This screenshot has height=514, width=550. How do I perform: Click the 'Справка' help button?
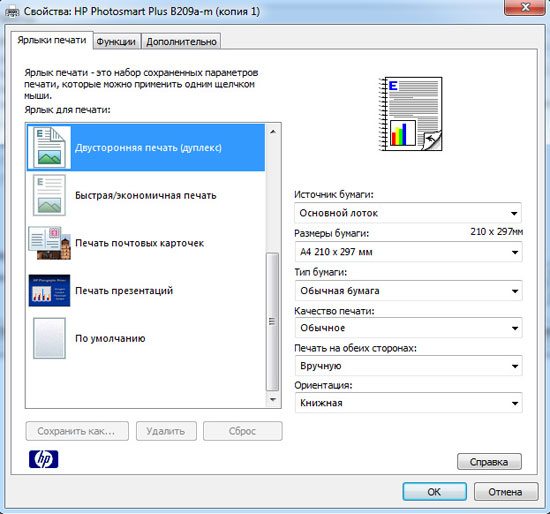coord(489,462)
